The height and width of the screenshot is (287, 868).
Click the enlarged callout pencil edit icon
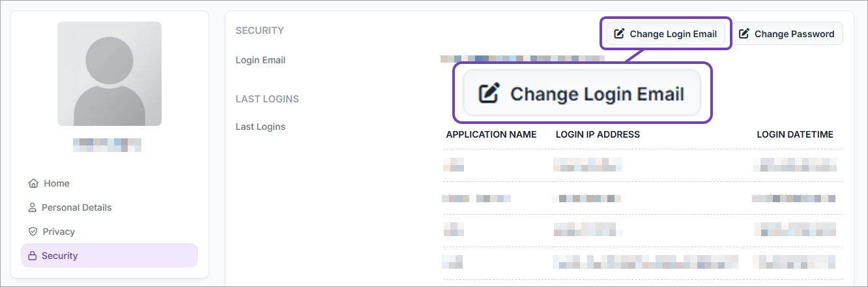[489, 93]
